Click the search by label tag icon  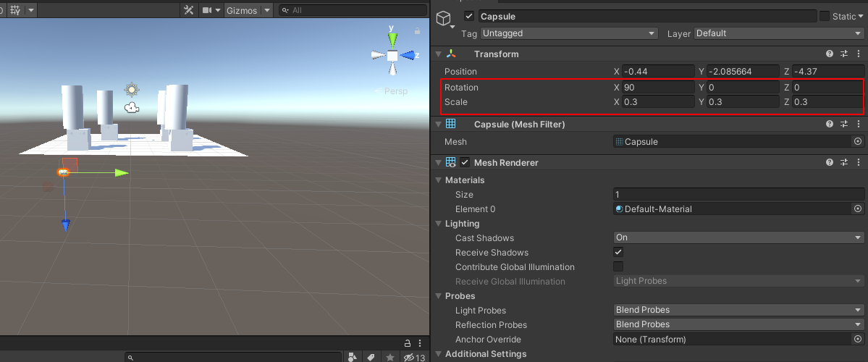371,357
